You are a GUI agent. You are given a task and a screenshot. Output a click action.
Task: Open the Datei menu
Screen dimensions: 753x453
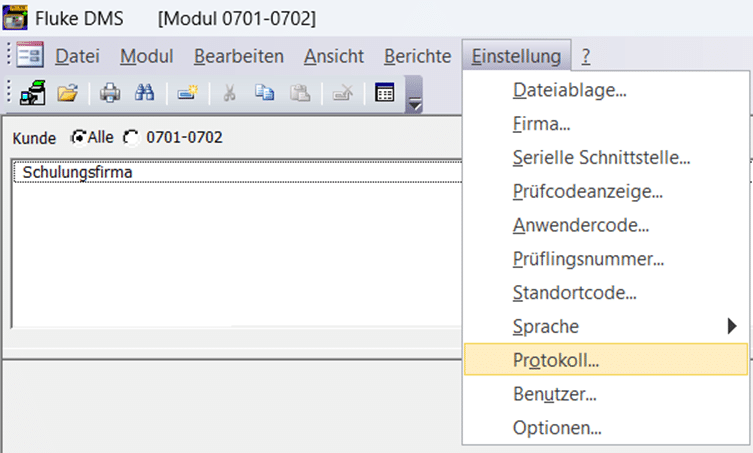coord(77,56)
